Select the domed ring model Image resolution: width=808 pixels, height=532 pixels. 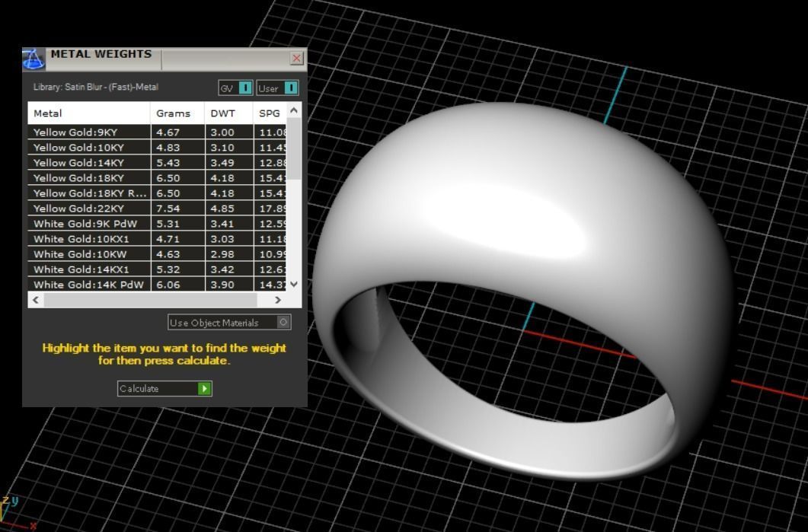point(523,291)
